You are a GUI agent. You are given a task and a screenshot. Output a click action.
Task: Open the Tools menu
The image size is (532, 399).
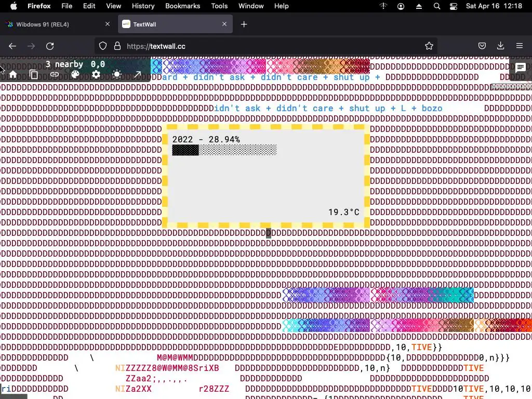click(x=219, y=6)
